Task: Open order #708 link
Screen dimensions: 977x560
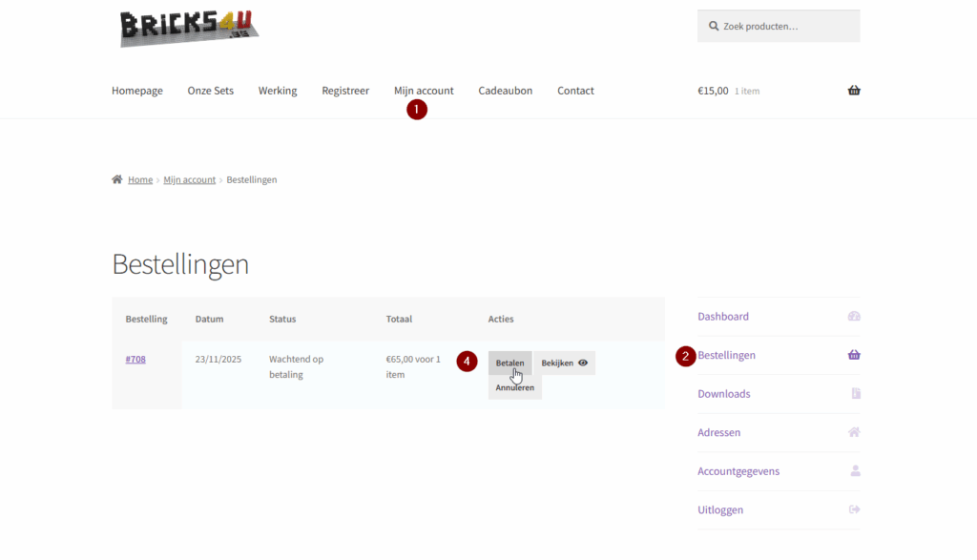Action: (135, 360)
